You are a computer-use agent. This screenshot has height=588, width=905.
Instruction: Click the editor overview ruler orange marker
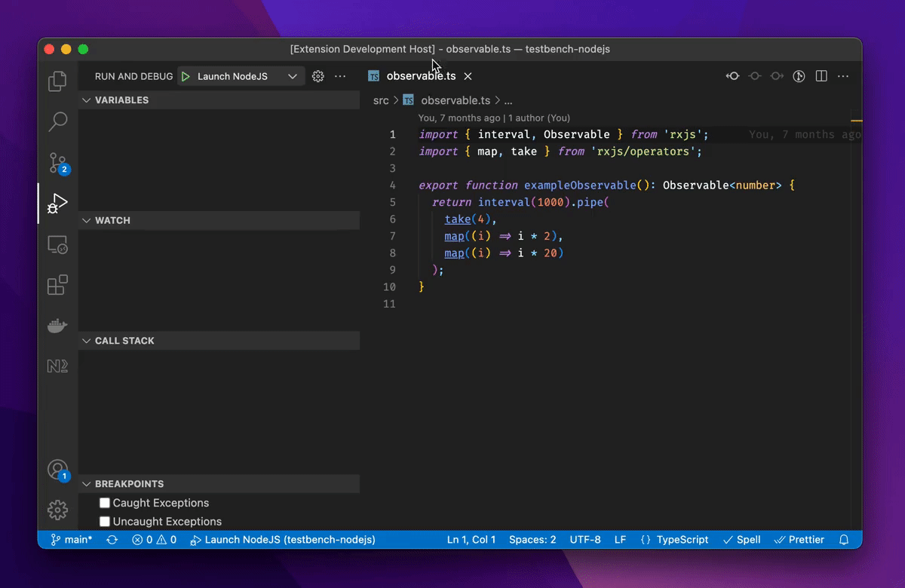856,120
